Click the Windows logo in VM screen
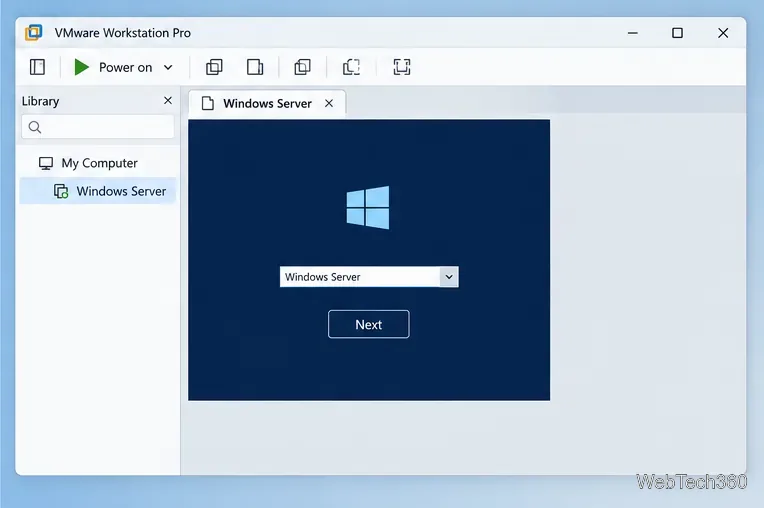 [368, 207]
